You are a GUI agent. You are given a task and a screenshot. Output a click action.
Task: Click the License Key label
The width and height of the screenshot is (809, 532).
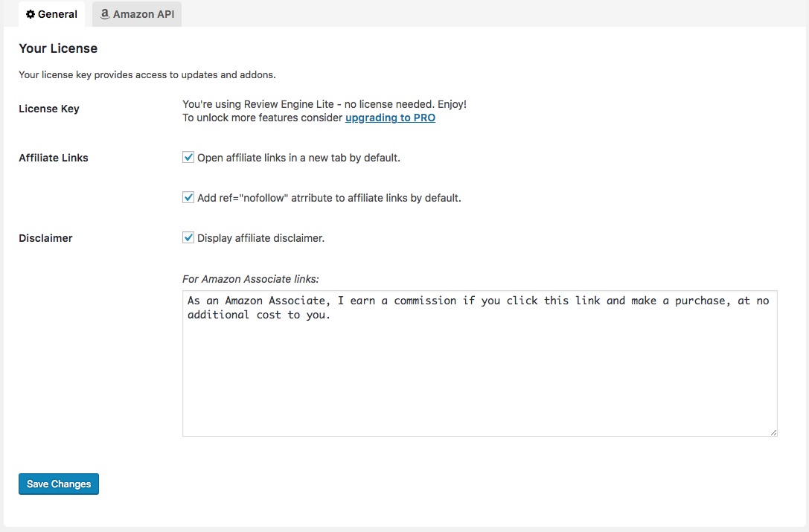click(x=49, y=109)
